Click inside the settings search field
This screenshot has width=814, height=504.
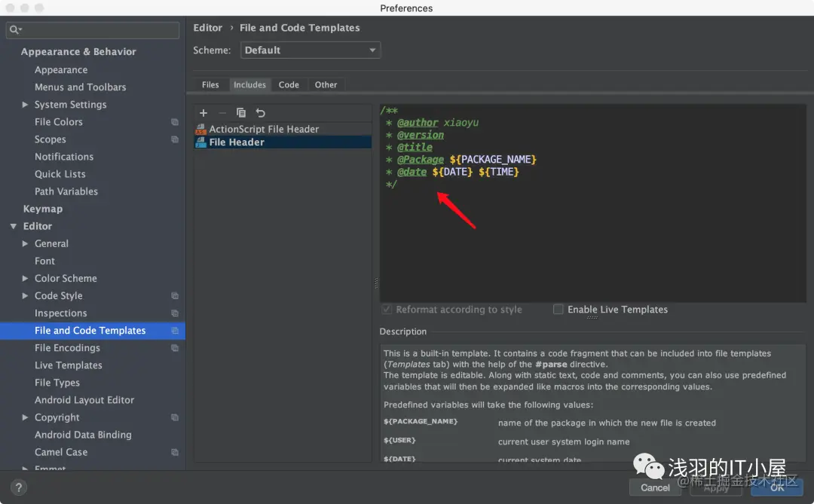[93, 29]
